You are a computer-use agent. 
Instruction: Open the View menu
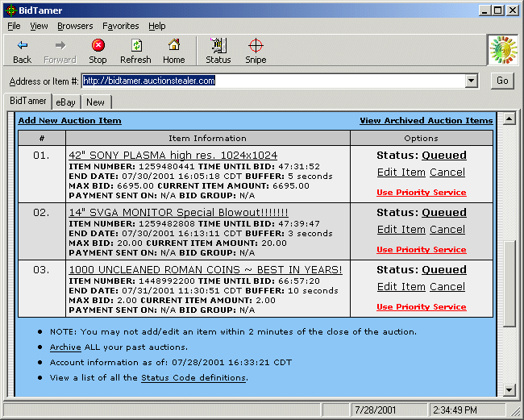tap(39, 26)
